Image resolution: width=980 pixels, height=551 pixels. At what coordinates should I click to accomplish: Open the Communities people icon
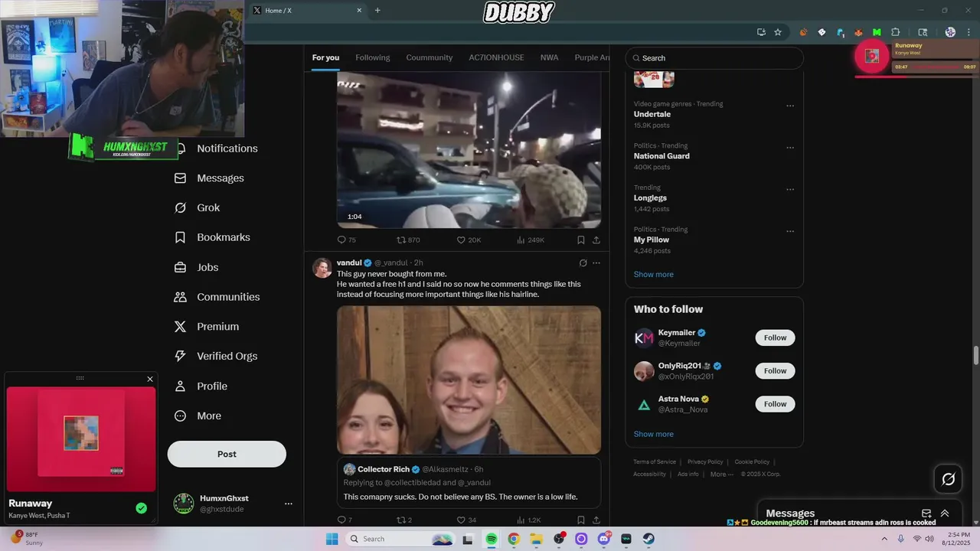[x=180, y=297]
